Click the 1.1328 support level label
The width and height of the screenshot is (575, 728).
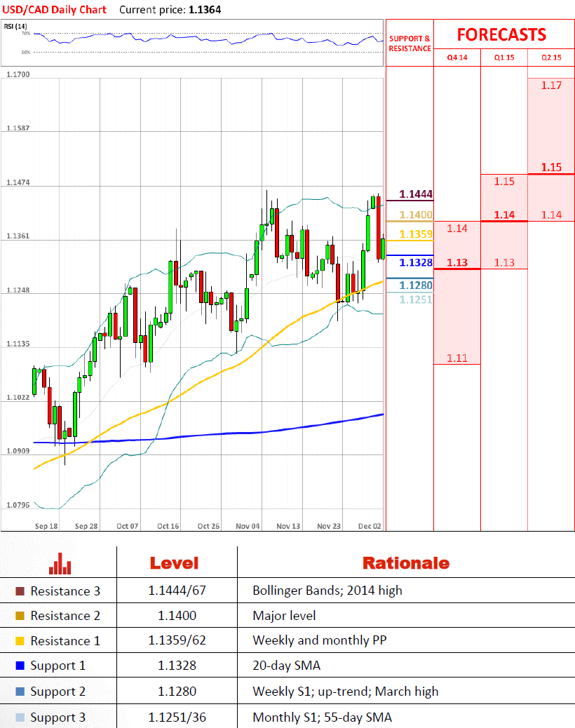coord(416,263)
